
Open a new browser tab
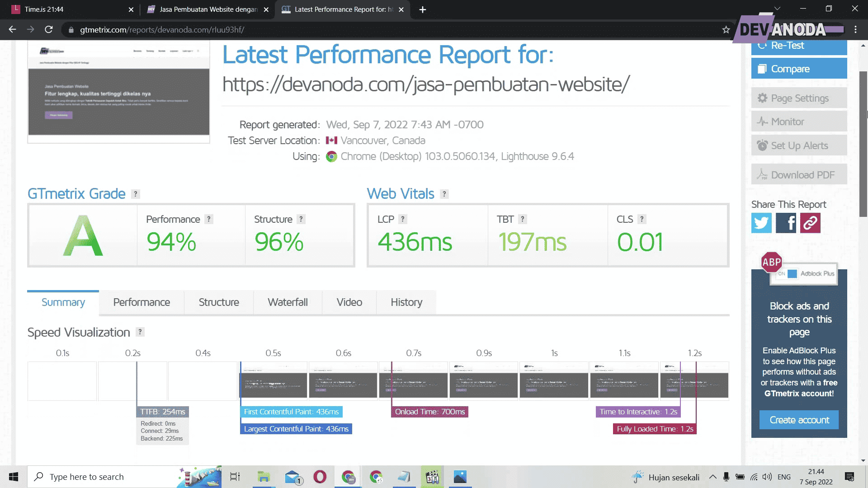tap(422, 9)
